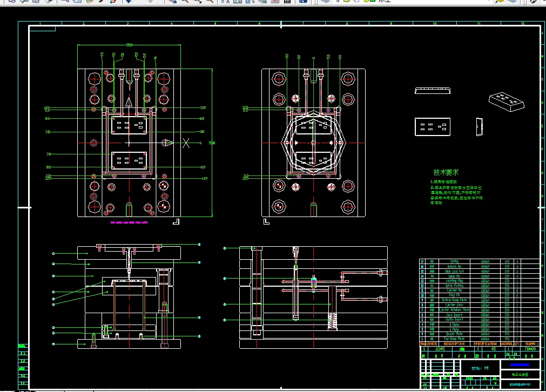This screenshot has height=392, width=546.
Task: Select the Stop Pin entry
Action: [454, 295]
